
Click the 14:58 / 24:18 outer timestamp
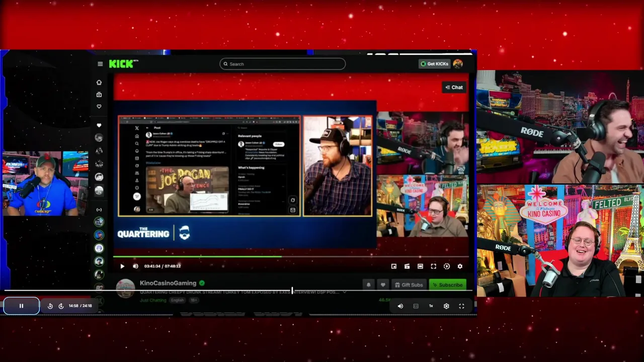[x=80, y=306]
